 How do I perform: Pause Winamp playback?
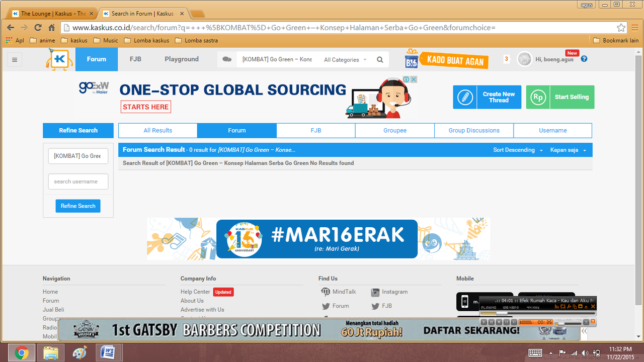(x=492, y=322)
